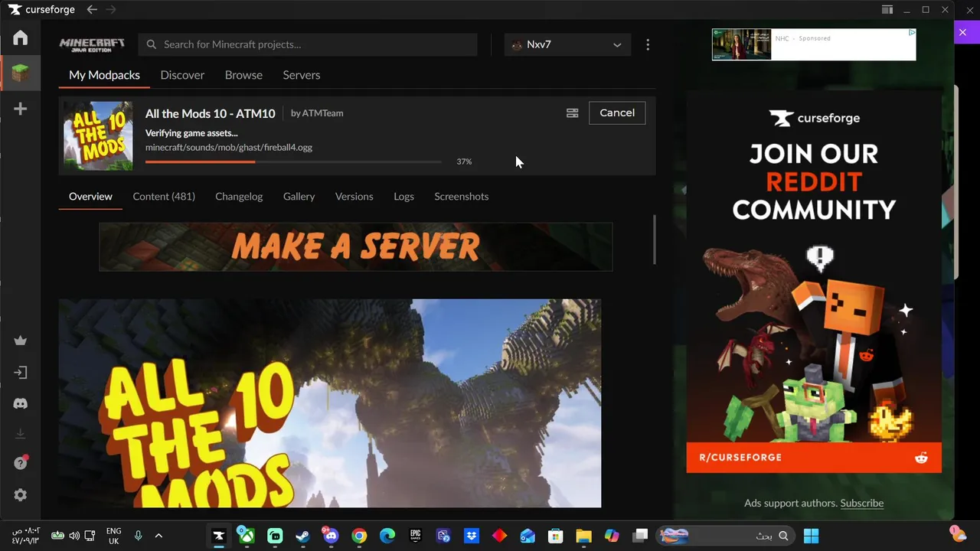Viewport: 980px width, 551px height.
Task: Close the sponsored ad with purple X
Action: pyautogui.click(x=963, y=32)
